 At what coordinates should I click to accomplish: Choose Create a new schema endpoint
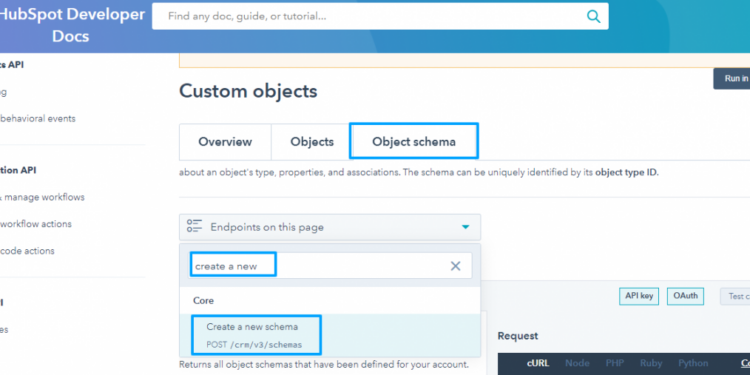(330, 335)
